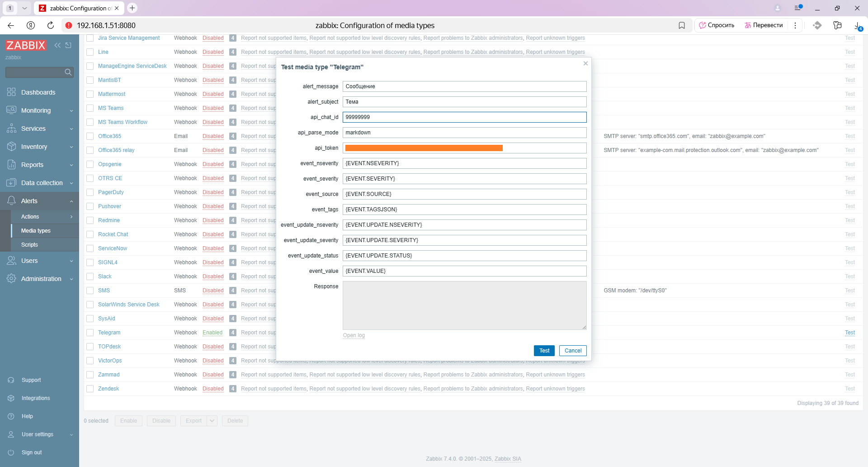The image size is (868, 467).
Task: Bookmark this page in address bar
Action: click(682, 25)
